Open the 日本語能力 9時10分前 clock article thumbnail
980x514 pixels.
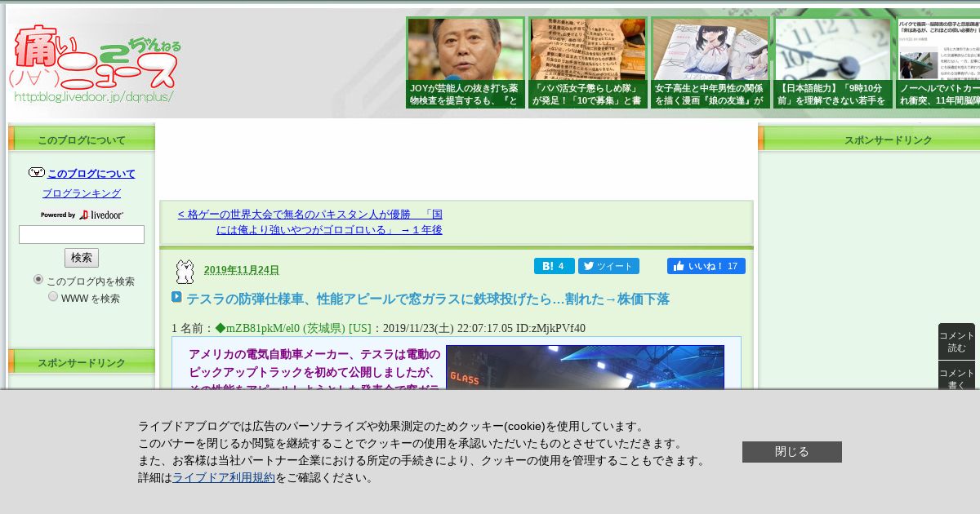click(832, 63)
